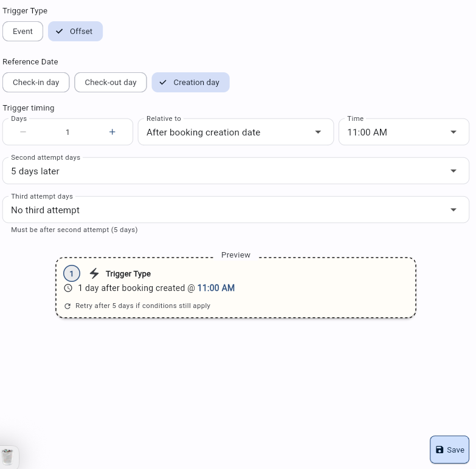The height and width of the screenshot is (469, 476).
Task: Click the Days number field value
Action: click(67, 132)
